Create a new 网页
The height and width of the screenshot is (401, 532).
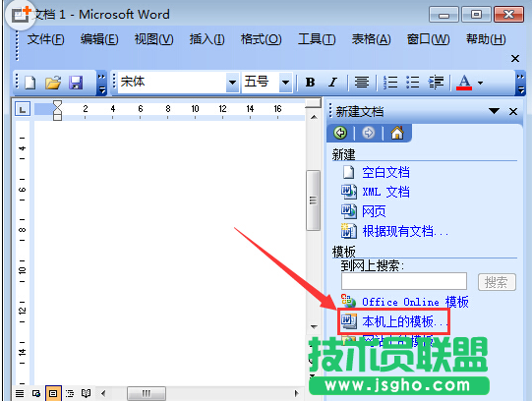374,211
